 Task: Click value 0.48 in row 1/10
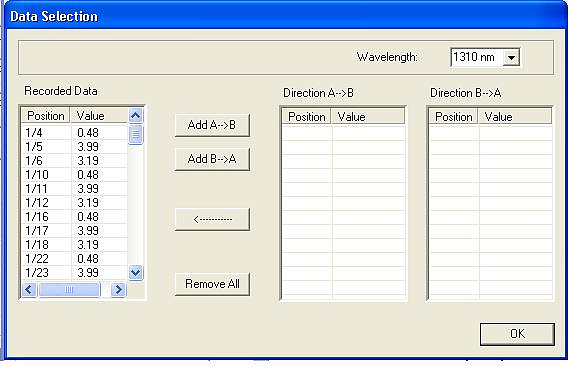88,175
